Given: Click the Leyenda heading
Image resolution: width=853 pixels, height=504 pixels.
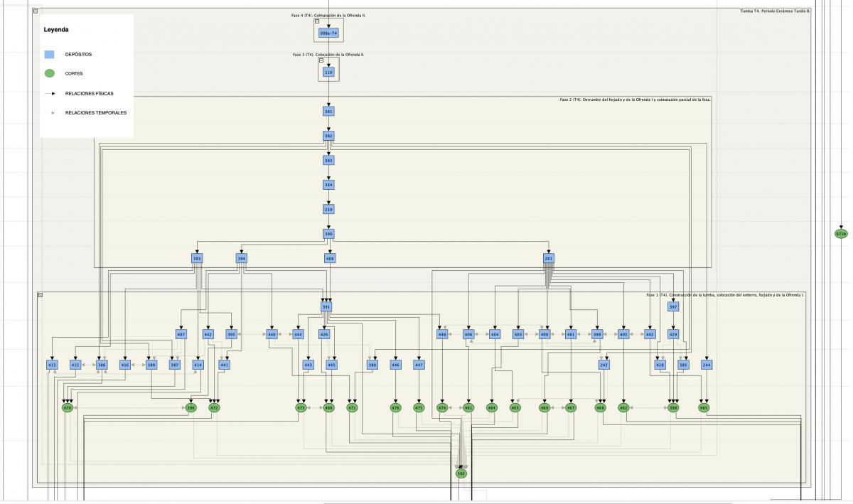Looking at the screenshot, I should click(56, 30).
